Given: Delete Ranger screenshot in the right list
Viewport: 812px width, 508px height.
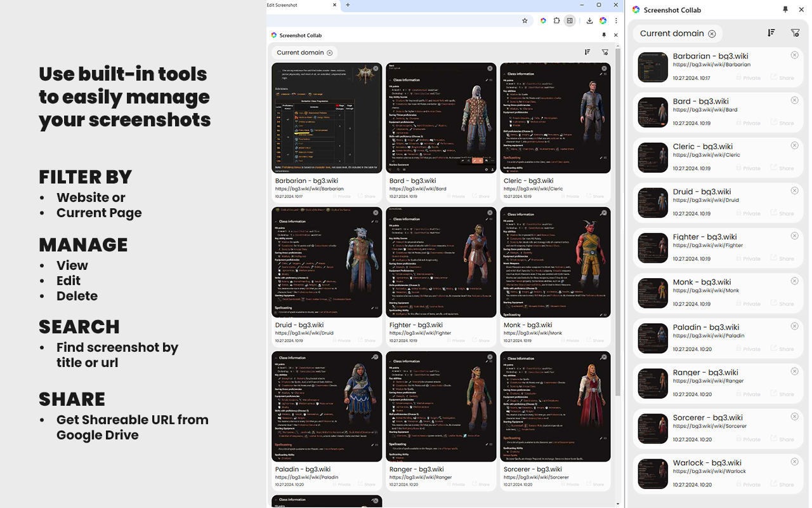Looking at the screenshot, I should pyautogui.click(x=795, y=371).
